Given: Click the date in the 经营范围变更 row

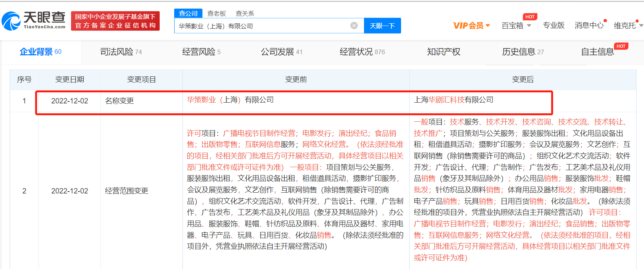Looking at the screenshot, I should [70, 191].
